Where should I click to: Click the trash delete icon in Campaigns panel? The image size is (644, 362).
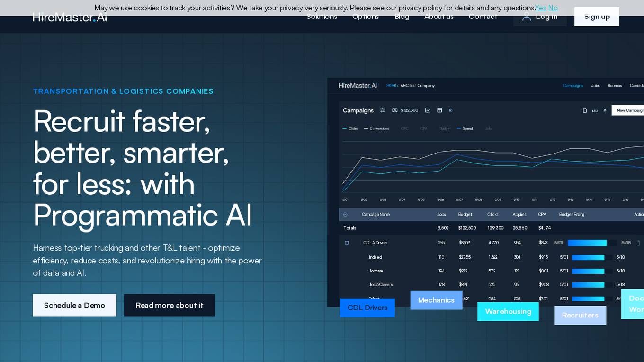pyautogui.click(x=584, y=110)
